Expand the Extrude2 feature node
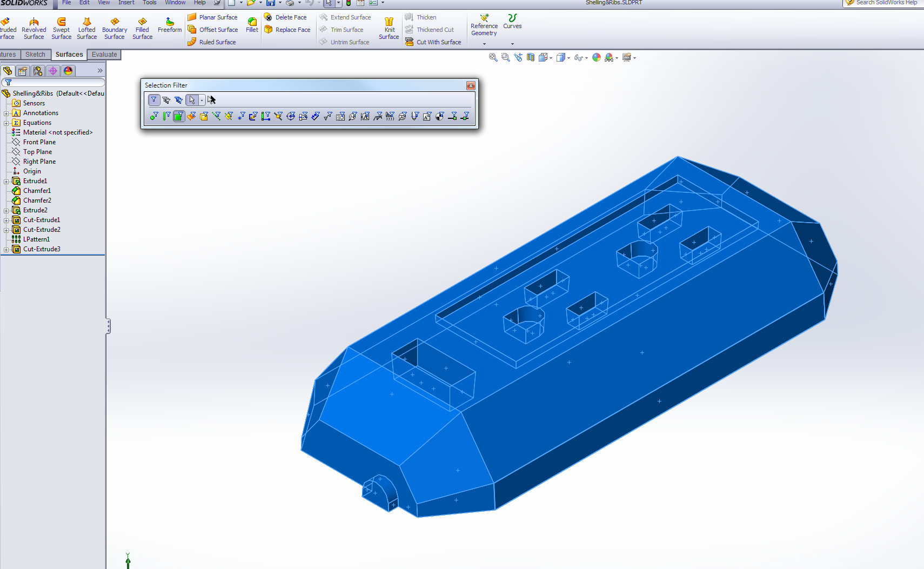924x569 pixels. click(x=6, y=211)
